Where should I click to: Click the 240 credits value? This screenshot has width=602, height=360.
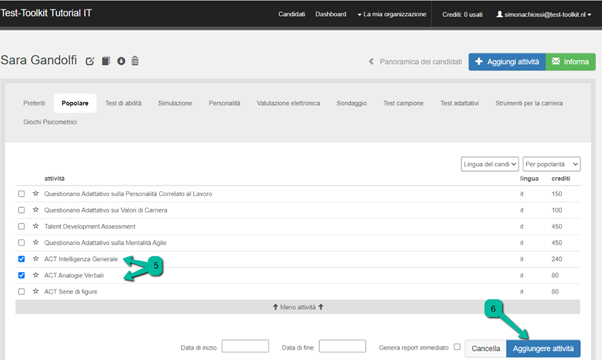pos(557,259)
